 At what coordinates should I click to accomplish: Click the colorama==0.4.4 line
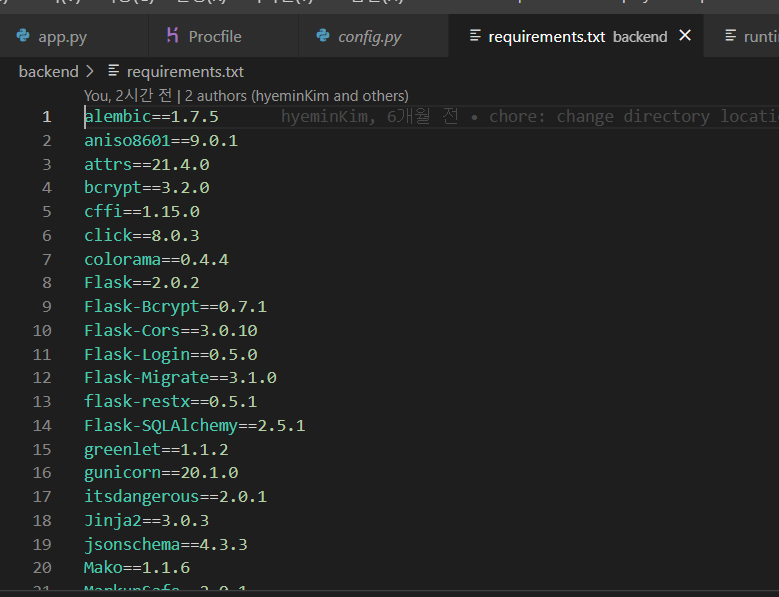coord(156,259)
